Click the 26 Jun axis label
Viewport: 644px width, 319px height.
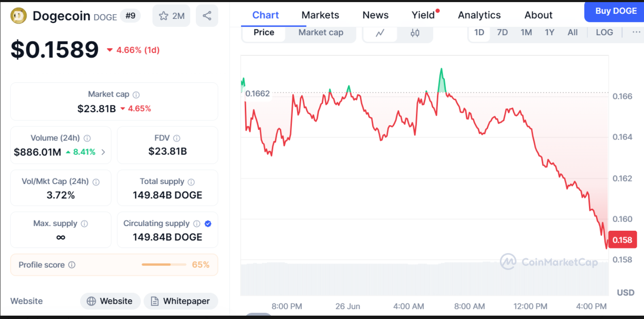[348, 306]
